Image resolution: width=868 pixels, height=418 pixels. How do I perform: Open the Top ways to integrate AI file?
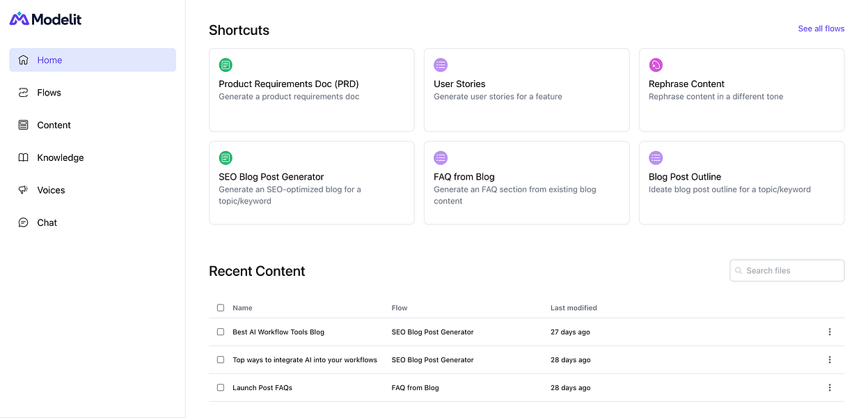305,360
